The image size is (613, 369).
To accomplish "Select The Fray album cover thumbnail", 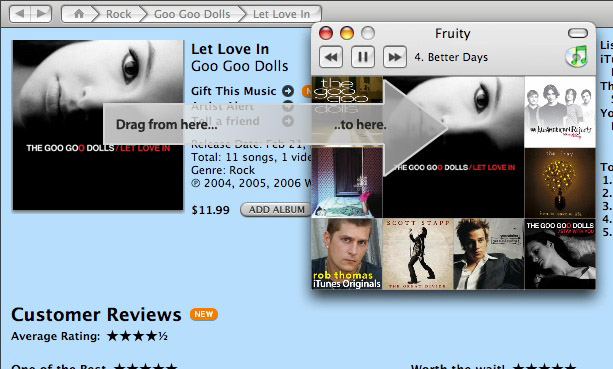I will [x=560, y=183].
